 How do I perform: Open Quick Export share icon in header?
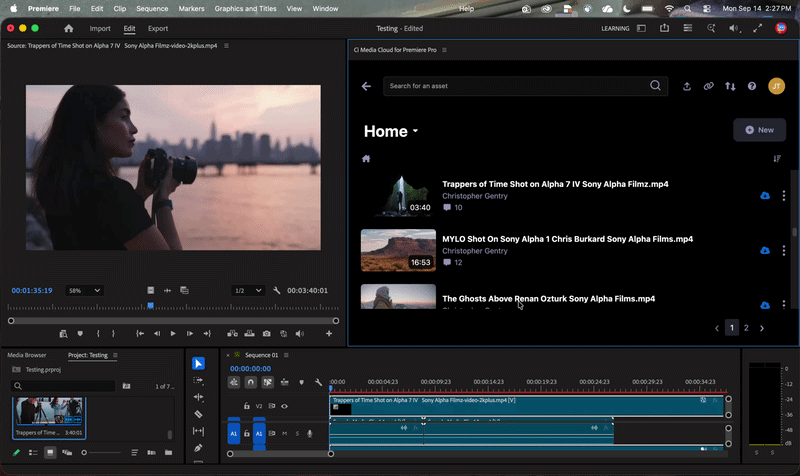[664, 28]
